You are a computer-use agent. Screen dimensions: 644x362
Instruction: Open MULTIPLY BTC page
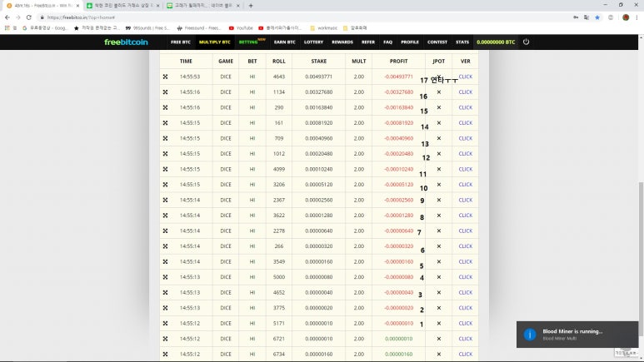point(214,42)
